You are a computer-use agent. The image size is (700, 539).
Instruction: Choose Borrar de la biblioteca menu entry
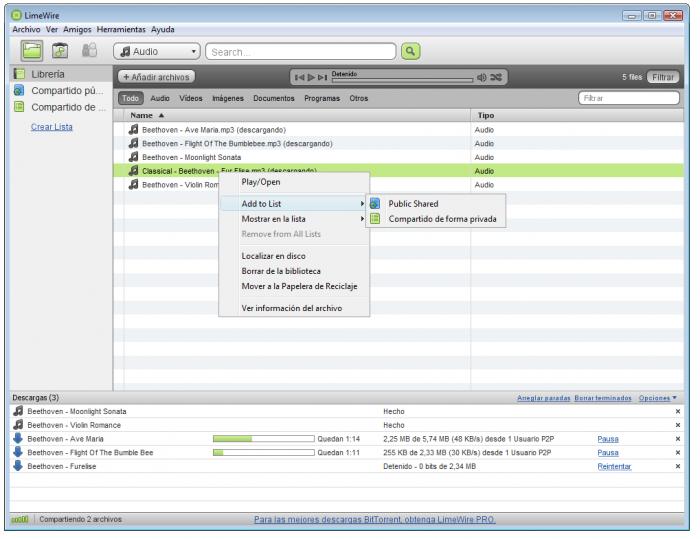pos(281,271)
